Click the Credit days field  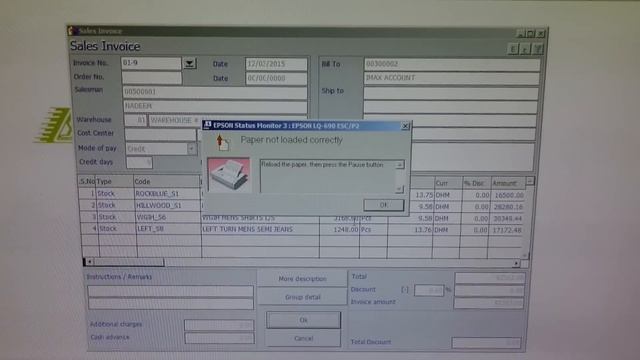pyautogui.click(x=139, y=162)
